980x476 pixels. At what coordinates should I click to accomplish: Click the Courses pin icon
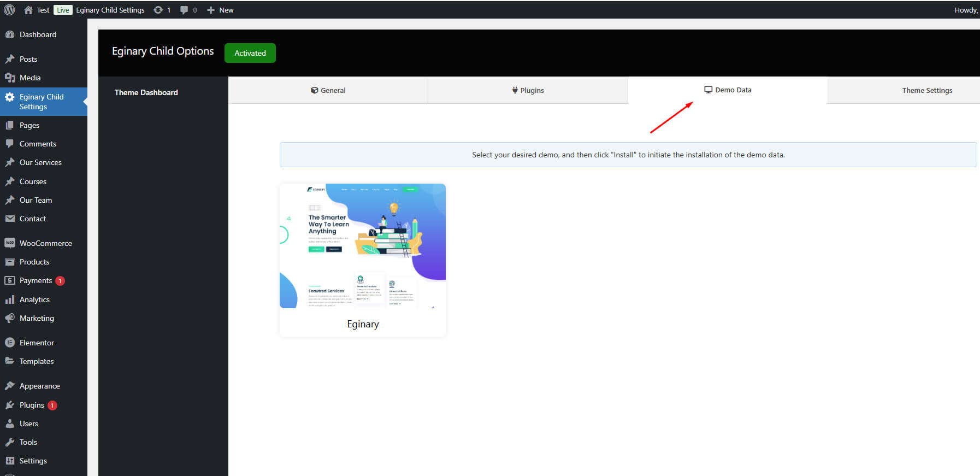tap(10, 181)
